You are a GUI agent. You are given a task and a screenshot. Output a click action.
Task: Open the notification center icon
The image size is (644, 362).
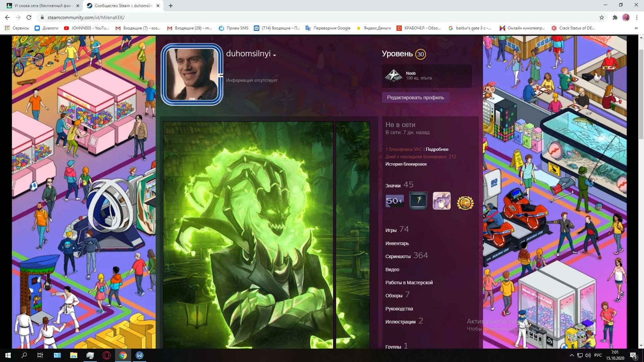pos(634,356)
